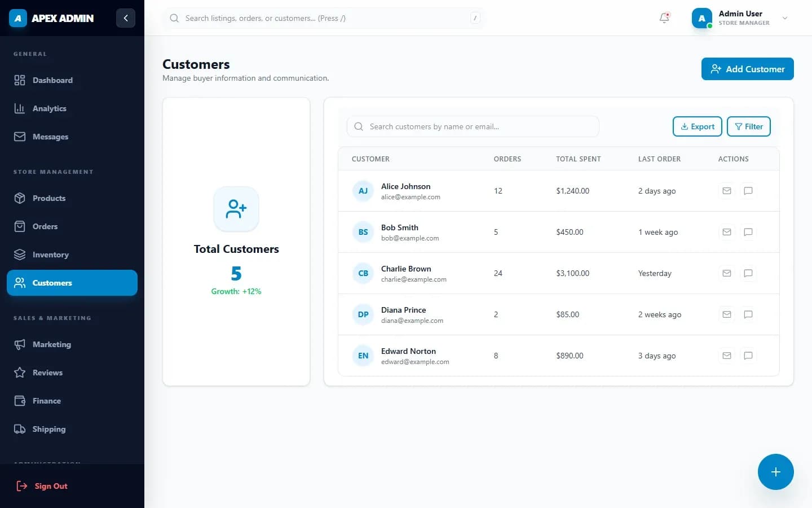Image resolution: width=812 pixels, height=508 pixels.
Task: Click the Growth: +12% text
Action: click(x=236, y=291)
